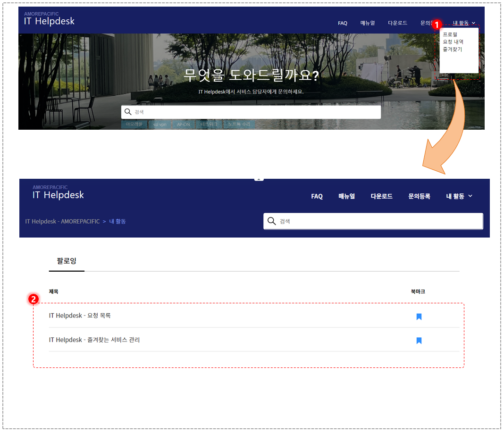Click the AP-ON quick search tag
504x433 pixels.
tap(184, 125)
